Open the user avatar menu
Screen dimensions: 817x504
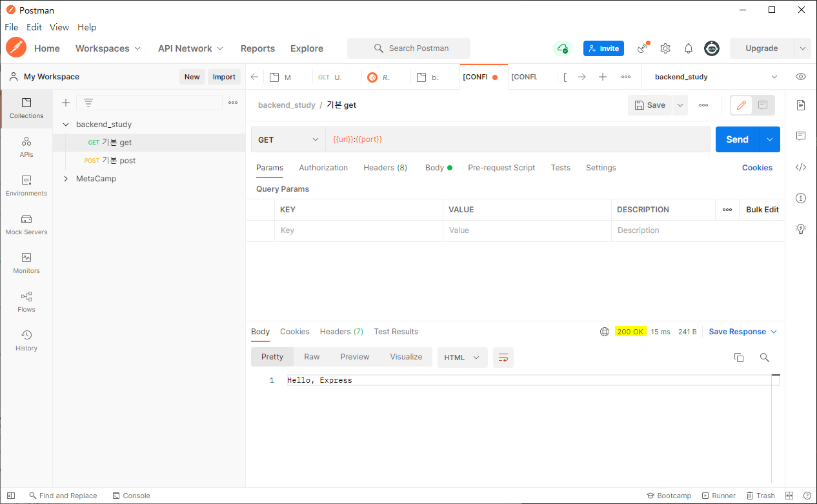coord(712,48)
